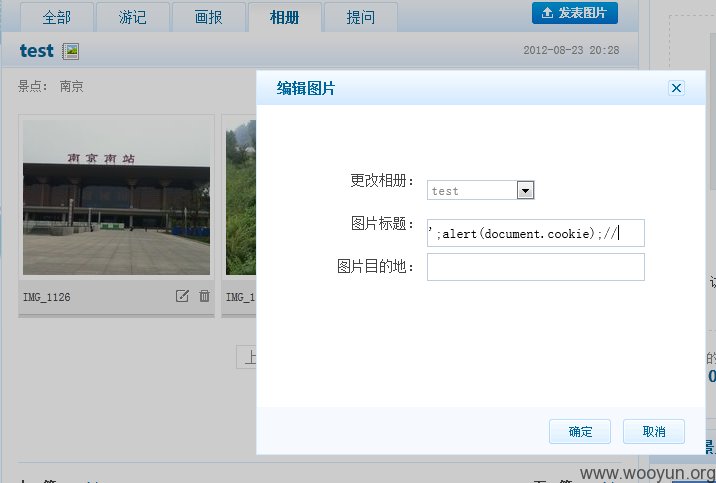Open the test album title link

point(37,51)
